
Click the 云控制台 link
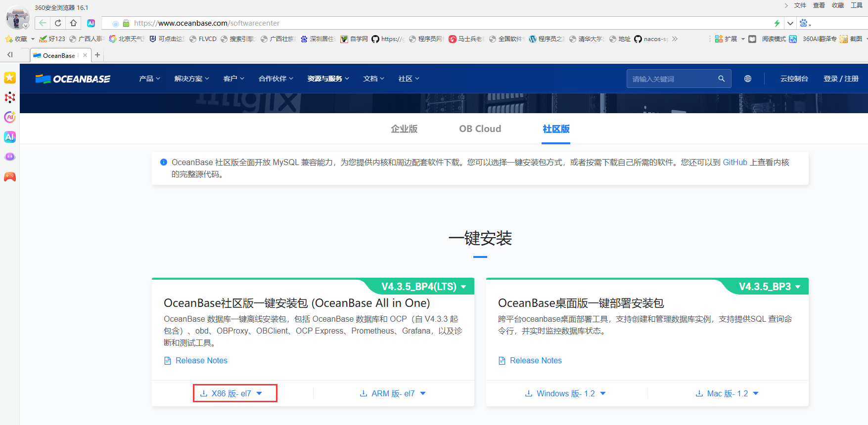pos(794,79)
